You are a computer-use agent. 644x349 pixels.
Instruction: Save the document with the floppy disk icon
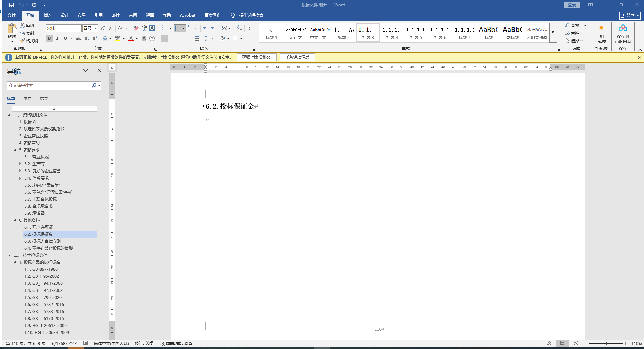coord(12,5)
